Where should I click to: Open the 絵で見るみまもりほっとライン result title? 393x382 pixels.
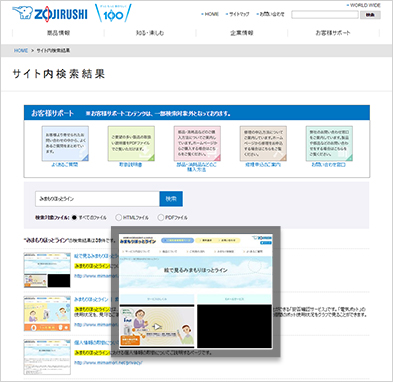click(x=96, y=256)
